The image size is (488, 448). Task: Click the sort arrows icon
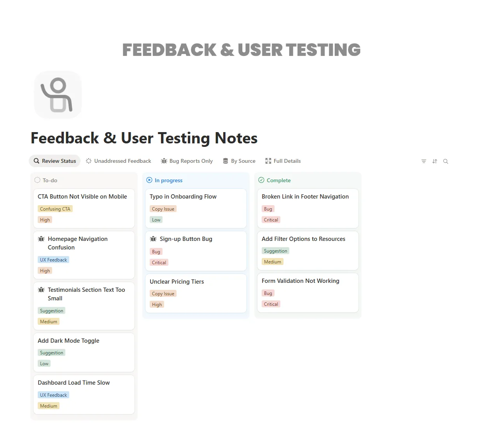[x=434, y=161]
